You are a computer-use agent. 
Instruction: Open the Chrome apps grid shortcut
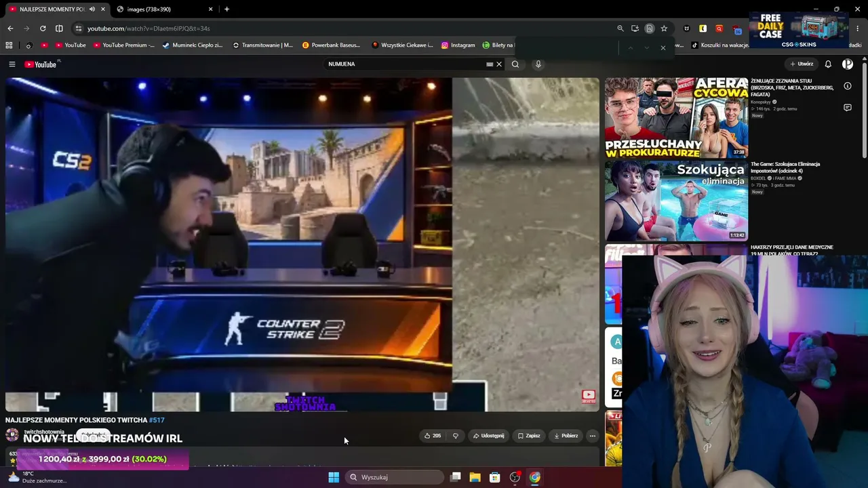coord(9,45)
